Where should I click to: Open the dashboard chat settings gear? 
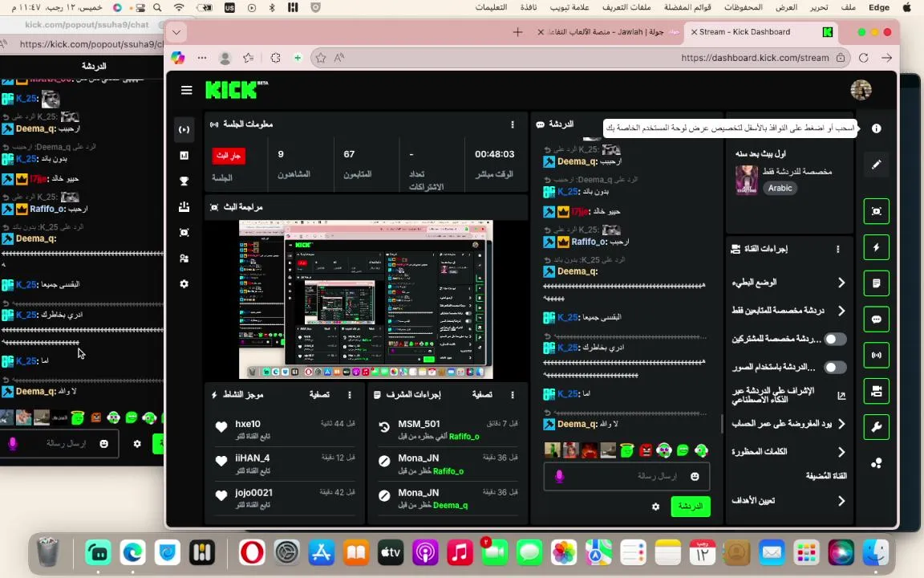point(655,507)
